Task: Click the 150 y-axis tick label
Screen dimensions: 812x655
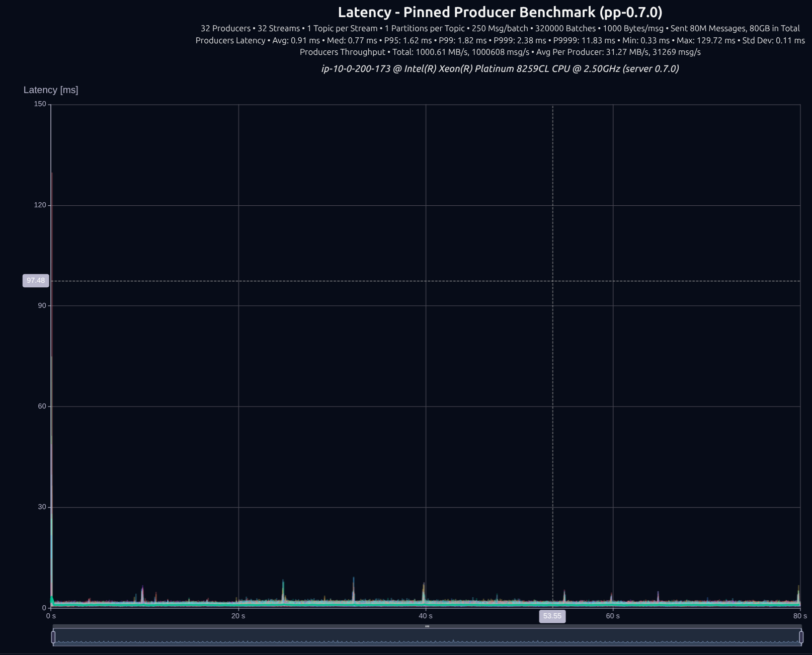Action: point(40,104)
